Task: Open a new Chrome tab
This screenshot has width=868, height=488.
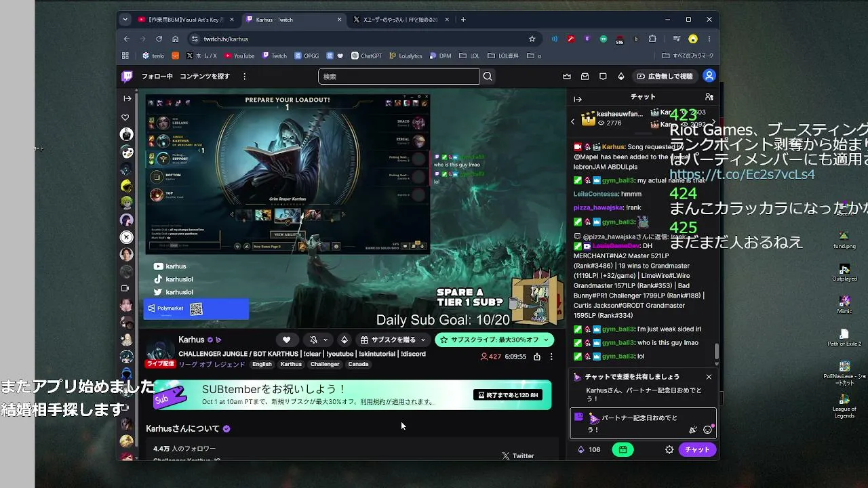Action: pyautogui.click(x=463, y=20)
